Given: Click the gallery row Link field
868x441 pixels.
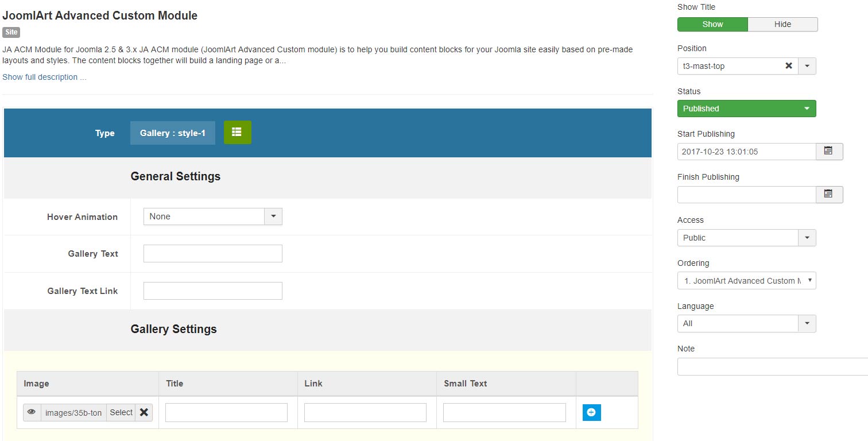Looking at the screenshot, I should tap(365, 412).
